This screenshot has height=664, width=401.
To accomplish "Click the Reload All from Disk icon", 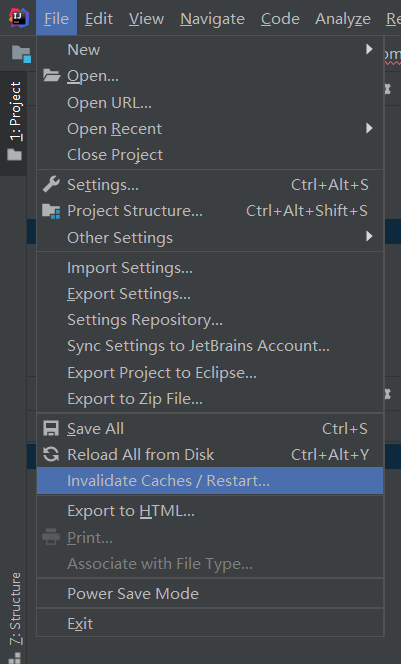I will (x=51, y=454).
